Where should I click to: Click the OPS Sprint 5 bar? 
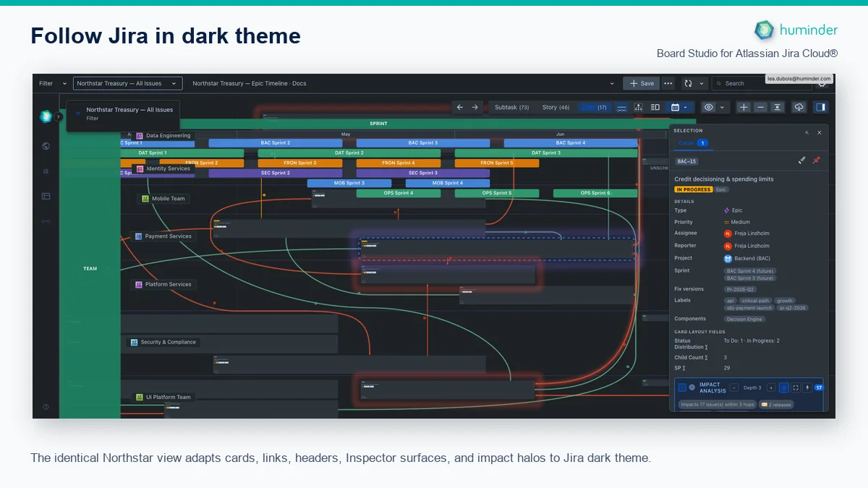point(497,193)
